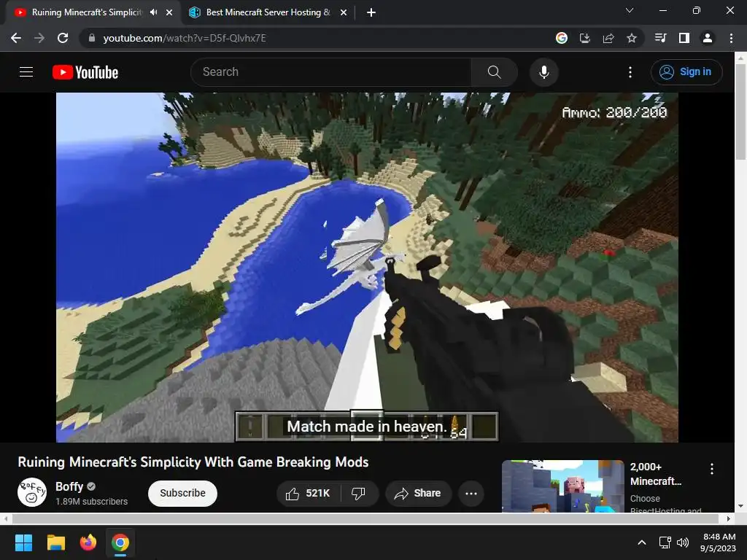Open network status tray icon
This screenshot has height=560, width=747.
(x=665, y=542)
